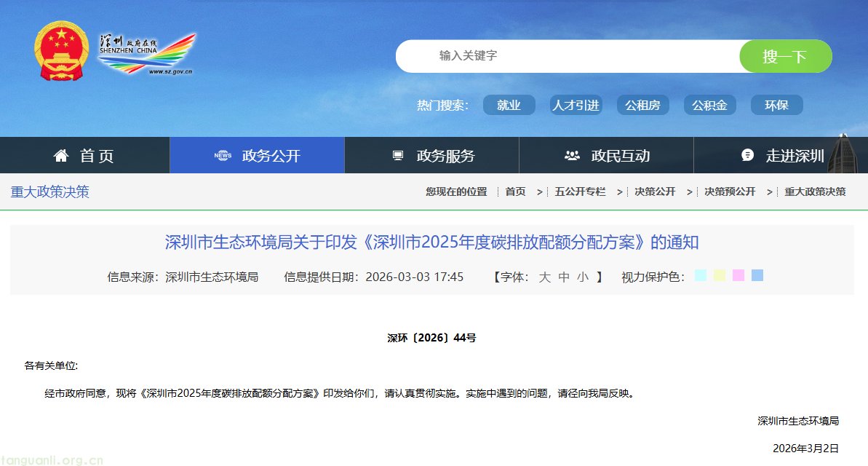868x466 pixels.
Task: Set font size to medium (中)
Action: [x=564, y=277]
